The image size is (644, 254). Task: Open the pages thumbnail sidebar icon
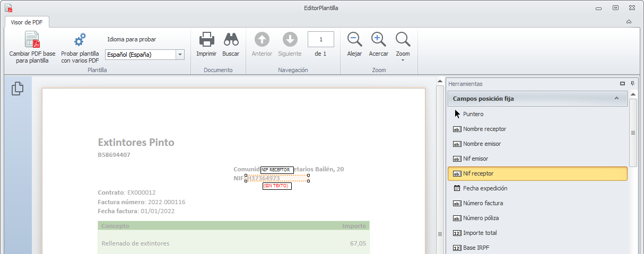[x=18, y=89]
